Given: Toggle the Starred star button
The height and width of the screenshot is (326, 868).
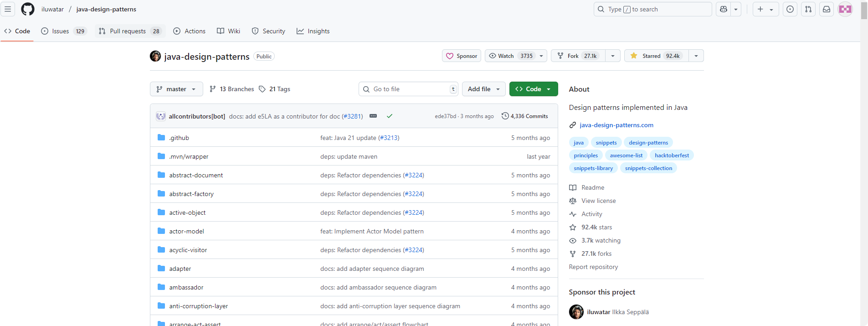Looking at the screenshot, I should coord(657,56).
